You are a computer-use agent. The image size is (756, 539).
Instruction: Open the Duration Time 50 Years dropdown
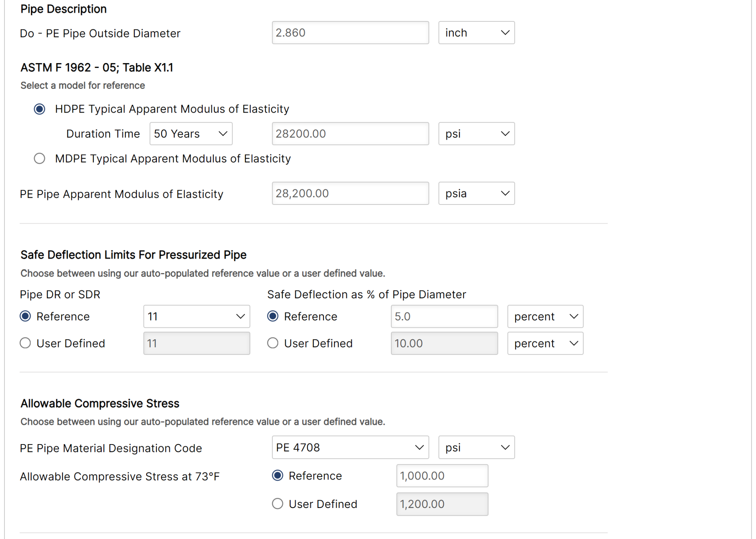(x=191, y=134)
